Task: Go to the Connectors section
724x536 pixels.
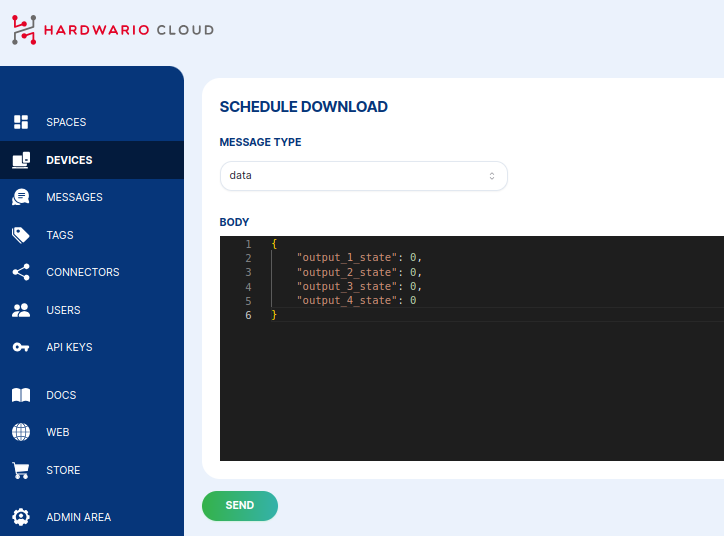Action: [82, 272]
